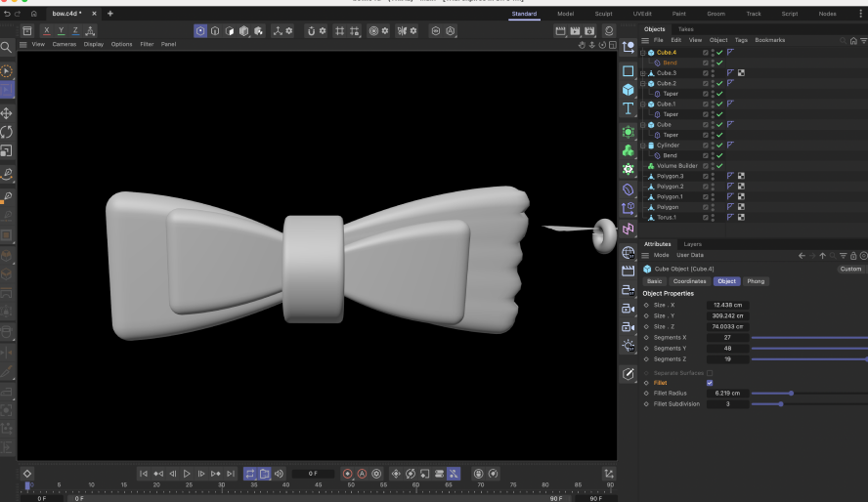Click the Text spline tool icon
Image resolution: width=868 pixels, height=502 pixels.
tap(628, 108)
